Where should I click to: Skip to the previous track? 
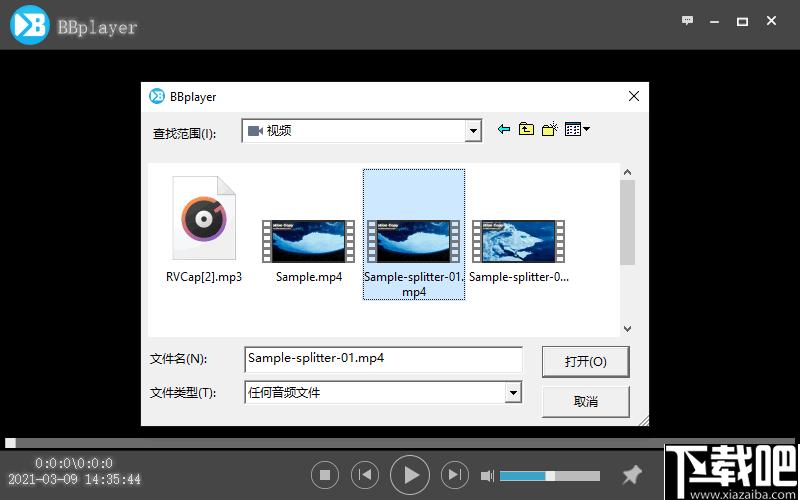[x=367, y=475]
